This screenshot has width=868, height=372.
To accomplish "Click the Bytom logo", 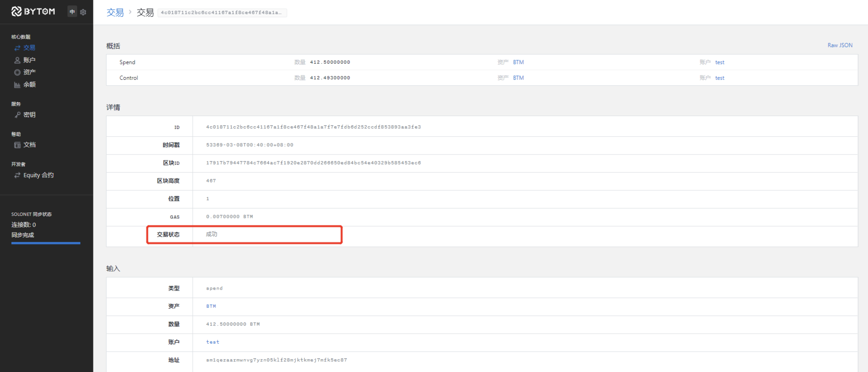I will (33, 12).
